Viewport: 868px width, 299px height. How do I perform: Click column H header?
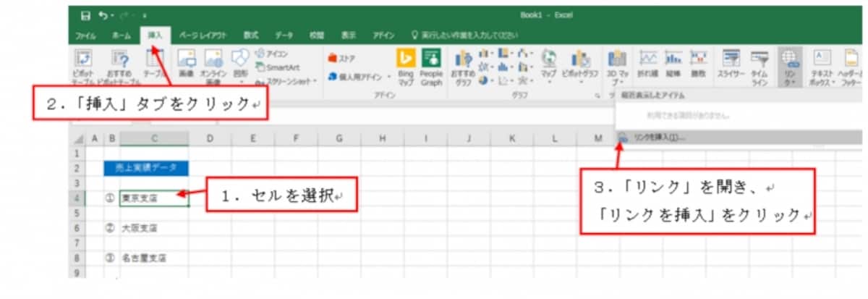point(383,138)
